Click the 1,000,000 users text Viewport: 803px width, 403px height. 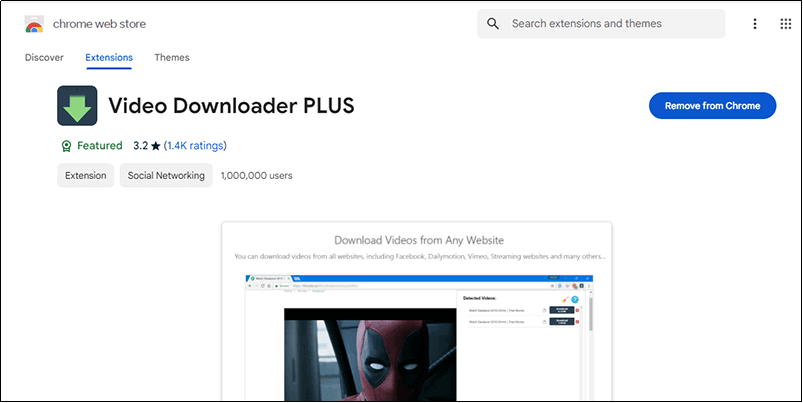[x=257, y=175]
